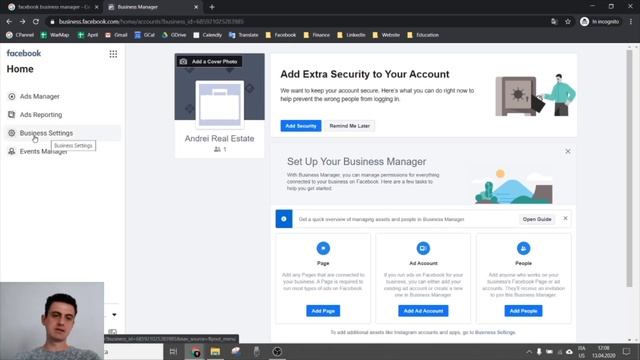Expand the Facebook bookmarks folder
This screenshot has height=360, width=640.
[281, 35]
